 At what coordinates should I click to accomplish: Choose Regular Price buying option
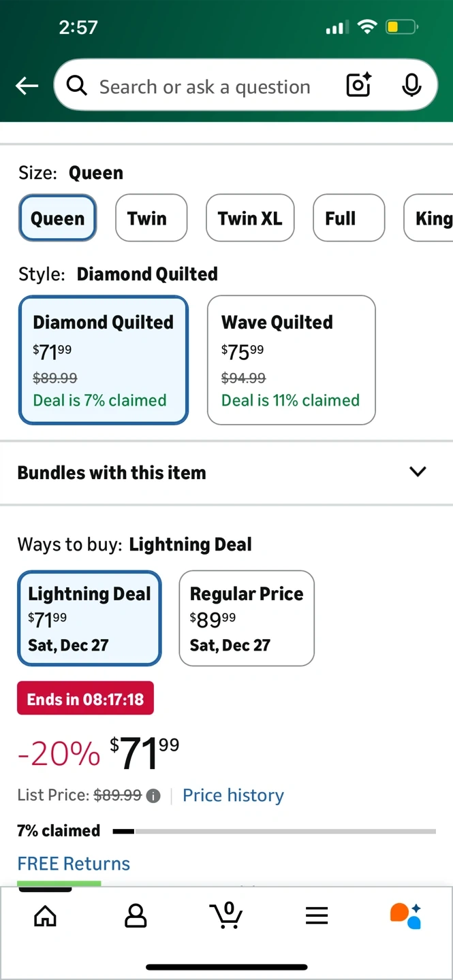tap(247, 618)
